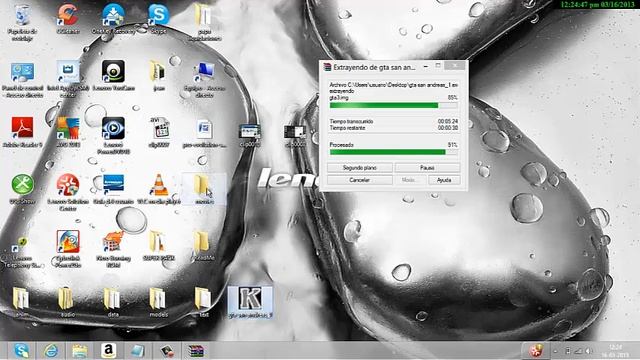Select the clip0007 AVI video file
The image size is (640, 360).
pyautogui.click(x=159, y=133)
